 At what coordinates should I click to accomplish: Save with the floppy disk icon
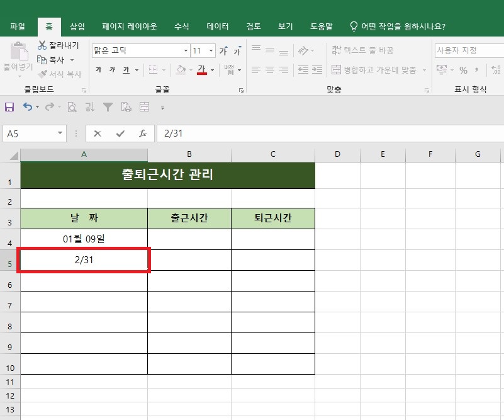[9, 107]
